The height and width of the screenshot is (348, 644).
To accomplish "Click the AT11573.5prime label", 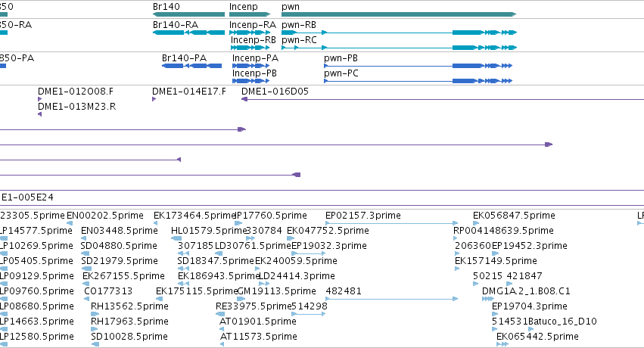I will tap(259, 337).
